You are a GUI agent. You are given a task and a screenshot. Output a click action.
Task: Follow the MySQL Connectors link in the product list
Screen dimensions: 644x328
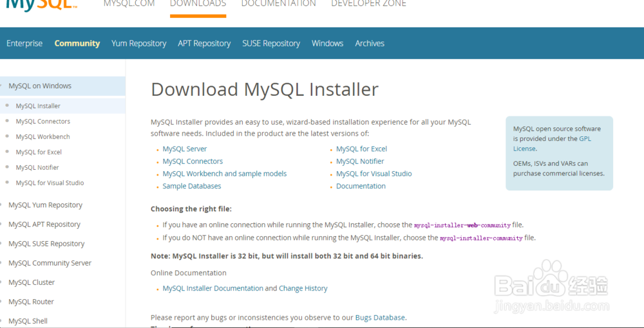193,161
